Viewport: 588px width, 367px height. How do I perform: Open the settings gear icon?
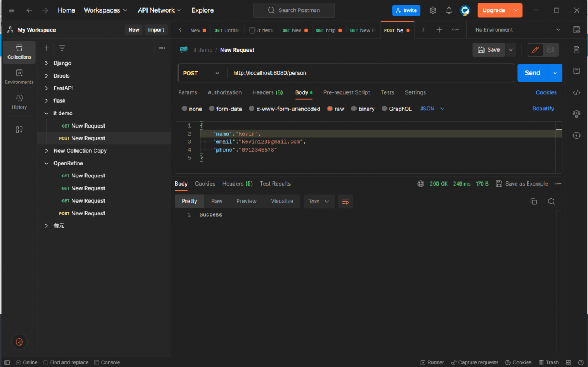pos(433,10)
